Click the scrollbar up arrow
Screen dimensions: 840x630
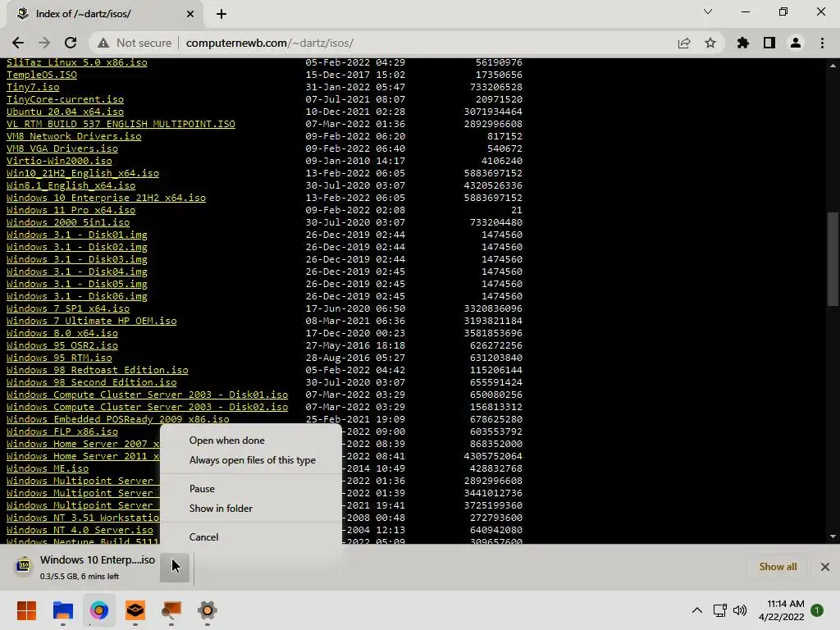tap(833, 66)
